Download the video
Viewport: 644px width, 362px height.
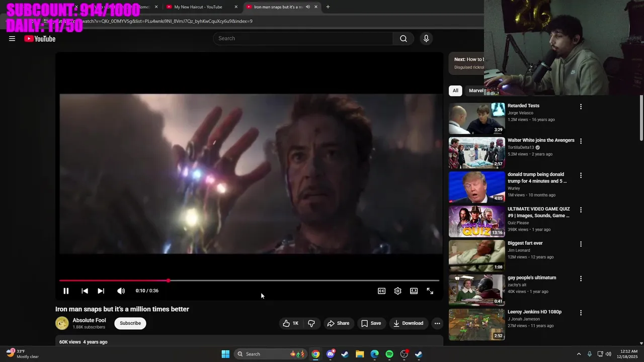pyautogui.click(x=409, y=323)
